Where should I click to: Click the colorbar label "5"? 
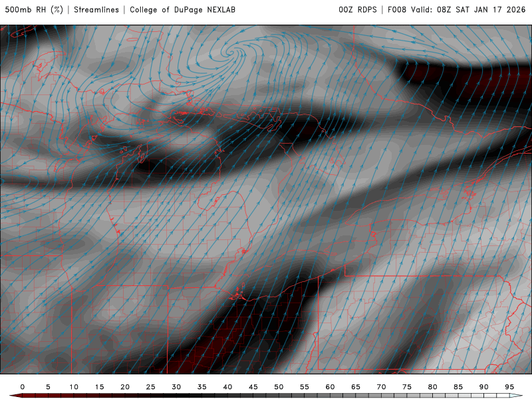coord(48,387)
